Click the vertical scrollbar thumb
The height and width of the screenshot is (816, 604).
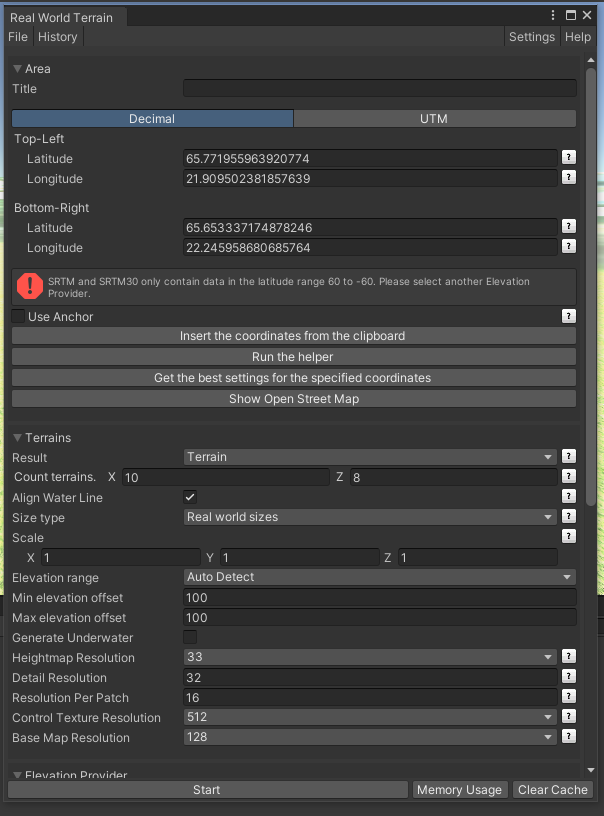pos(590,286)
